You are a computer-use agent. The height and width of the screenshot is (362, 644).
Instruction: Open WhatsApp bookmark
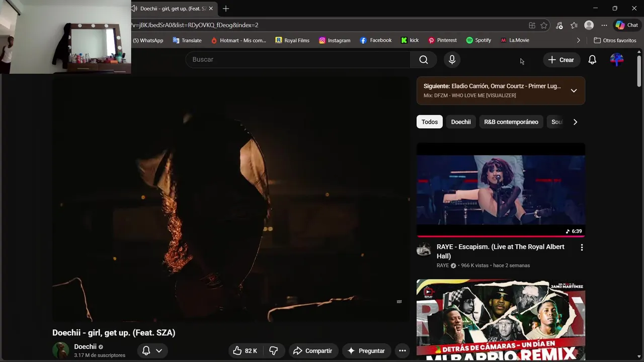pyautogui.click(x=148, y=40)
